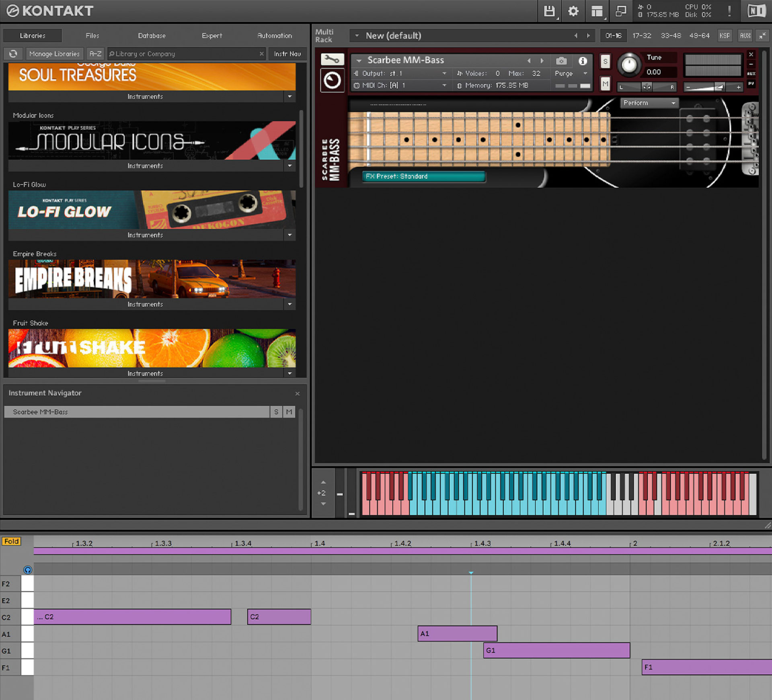Select the 17-32 rack page

pyautogui.click(x=642, y=35)
